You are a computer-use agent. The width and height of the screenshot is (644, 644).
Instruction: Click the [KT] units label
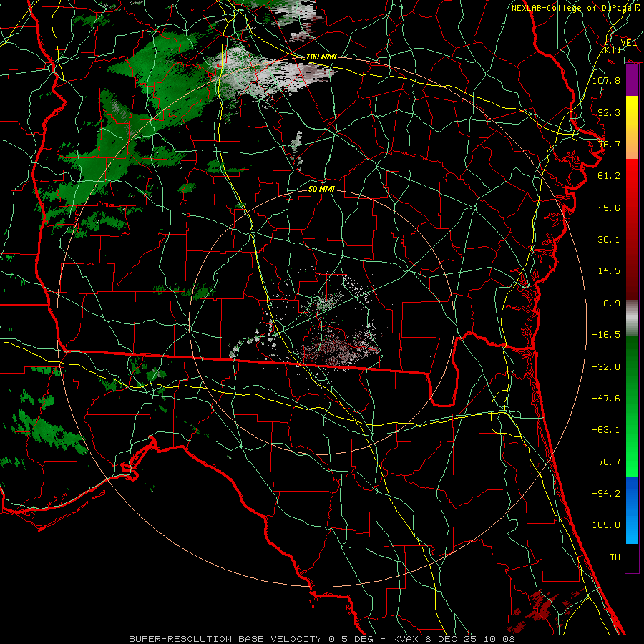pyautogui.click(x=611, y=49)
